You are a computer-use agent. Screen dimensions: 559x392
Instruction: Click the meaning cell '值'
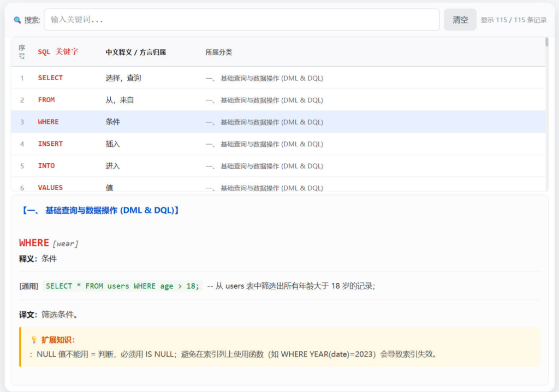click(109, 188)
